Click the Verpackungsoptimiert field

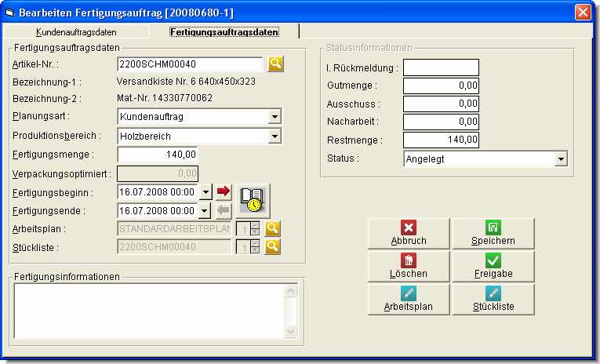pyautogui.click(x=158, y=174)
